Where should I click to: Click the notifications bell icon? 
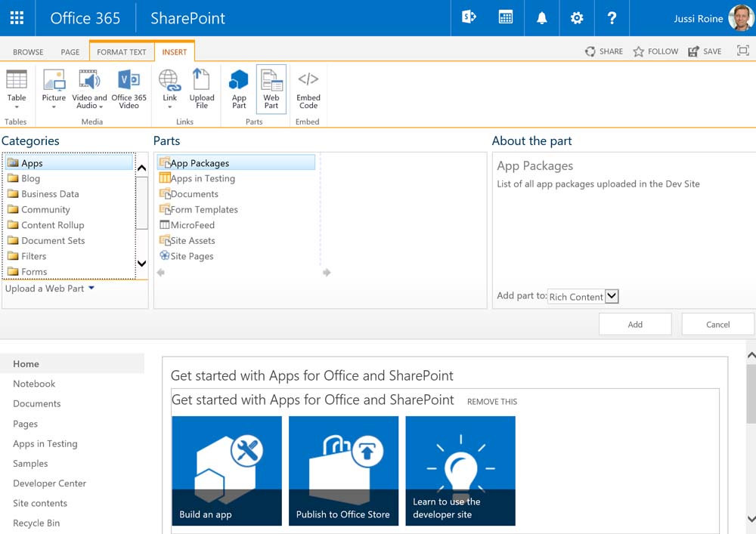coord(541,18)
